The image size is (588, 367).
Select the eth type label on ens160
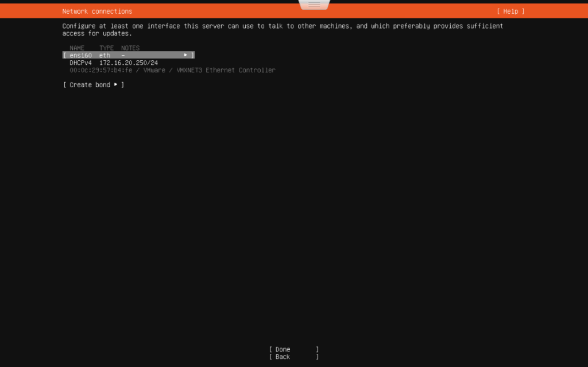click(x=104, y=55)
